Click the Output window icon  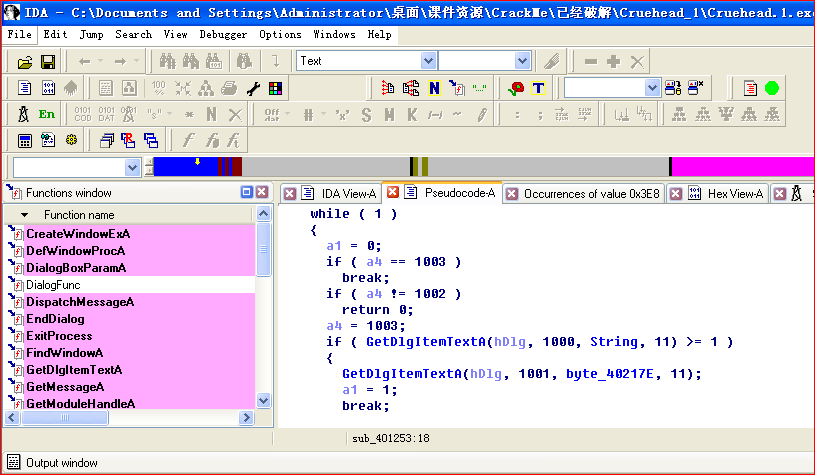(x=14, y=462)
